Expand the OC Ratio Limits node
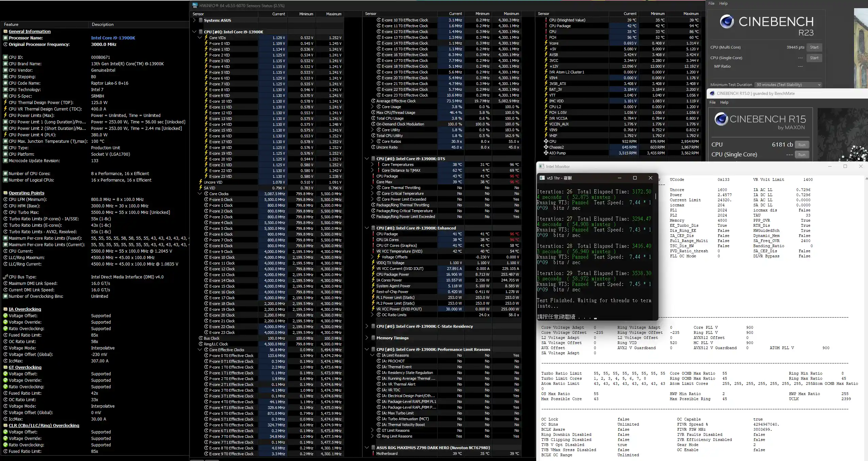Image resolution: width=868 pixels, height=461 pixels. pyautogui.click(x=372, y=315)
